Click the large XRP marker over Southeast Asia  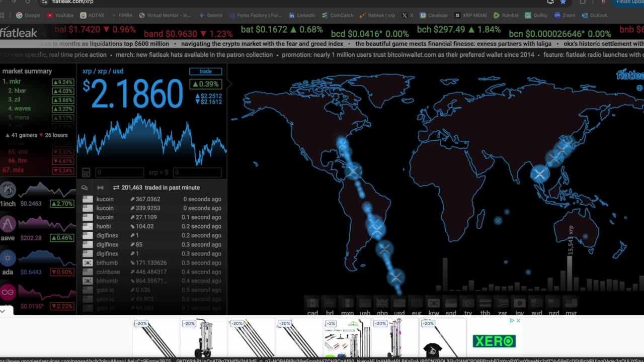pyautogui.click(x=540, y=174)
